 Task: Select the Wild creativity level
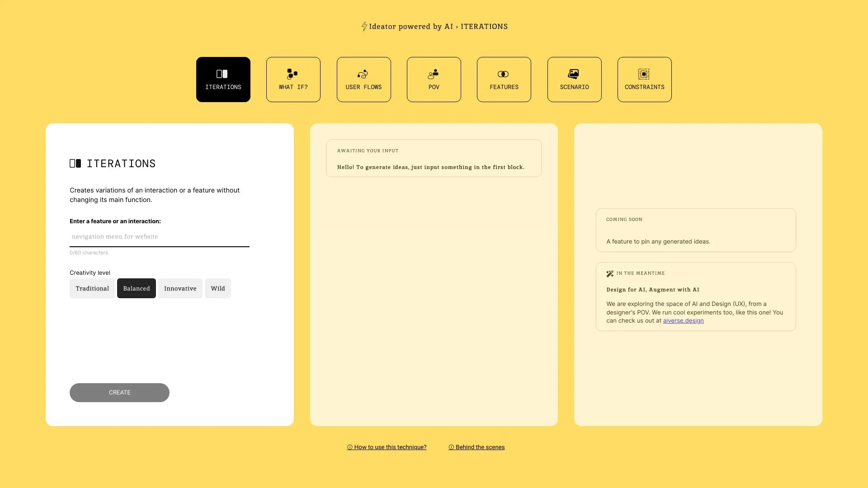[x=217, y=288]
